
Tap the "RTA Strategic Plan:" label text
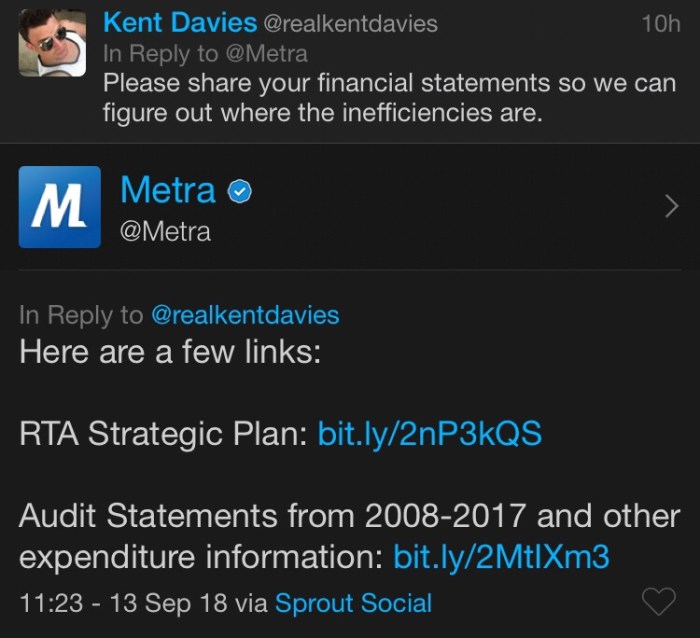(163, 433)
